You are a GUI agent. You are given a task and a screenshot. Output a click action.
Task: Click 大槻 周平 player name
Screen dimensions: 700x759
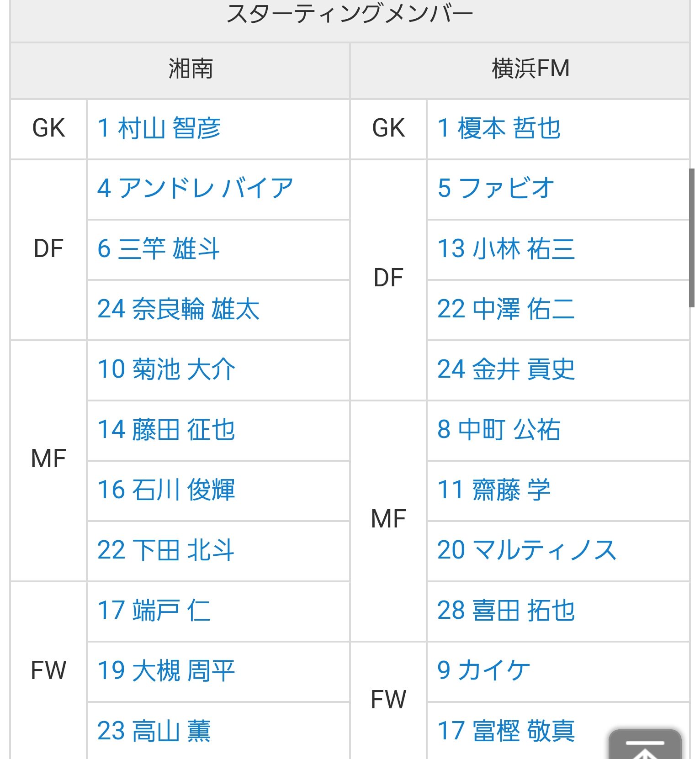coord(166,671)
